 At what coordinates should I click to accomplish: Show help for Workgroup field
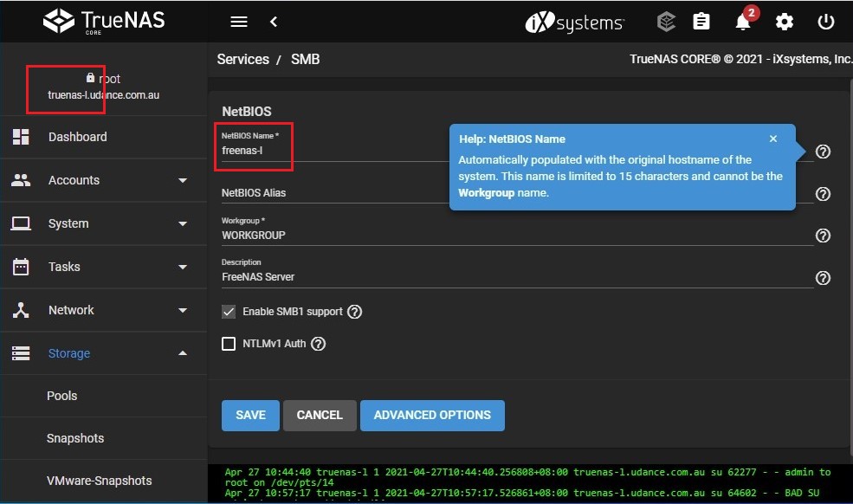(x=823, y=236)
